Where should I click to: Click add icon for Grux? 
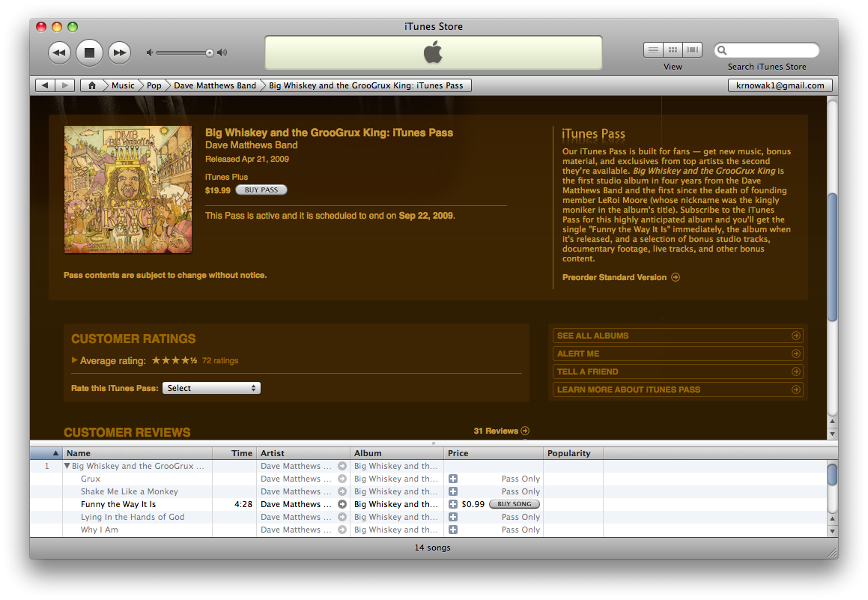tap(453, 479)
